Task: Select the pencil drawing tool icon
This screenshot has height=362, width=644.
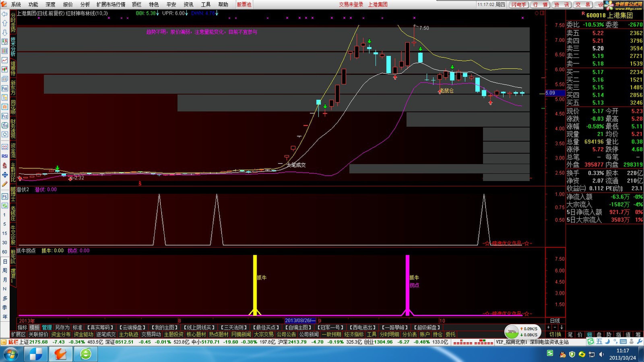Action: [5, 184]
